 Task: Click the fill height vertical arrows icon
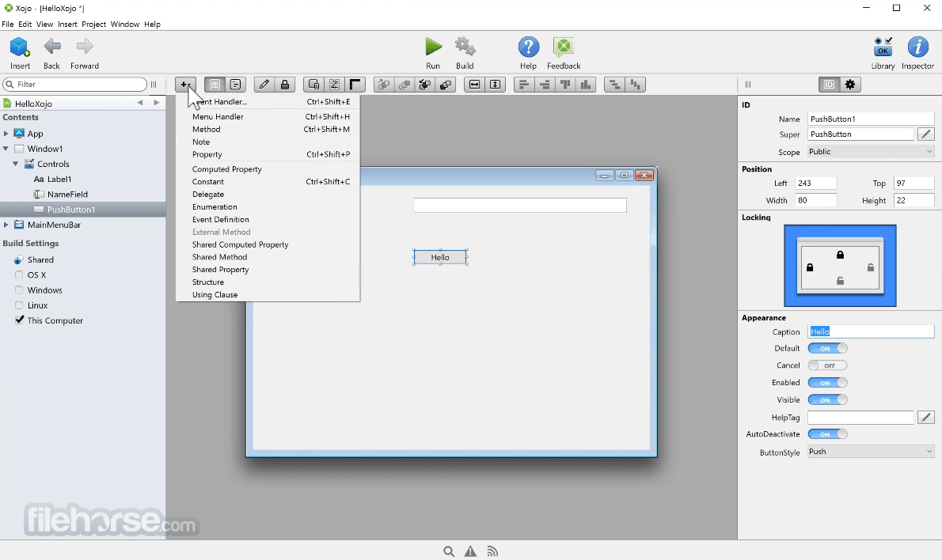pos(495,85)
